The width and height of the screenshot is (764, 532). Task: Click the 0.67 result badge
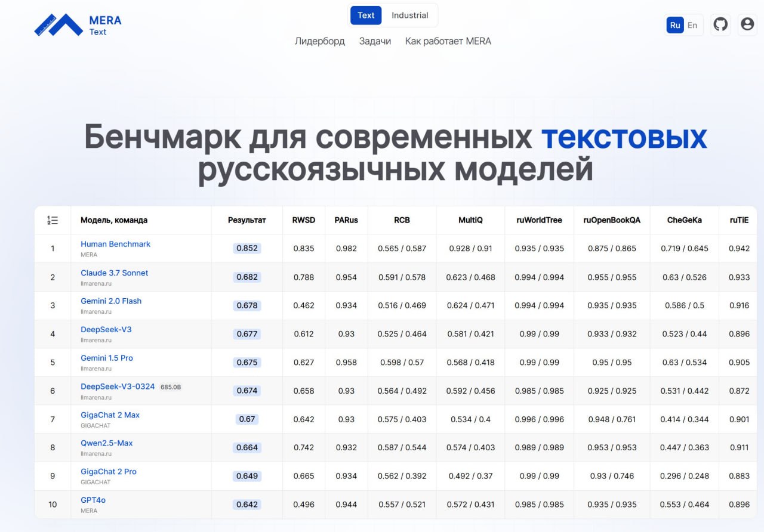click(247, 419)
